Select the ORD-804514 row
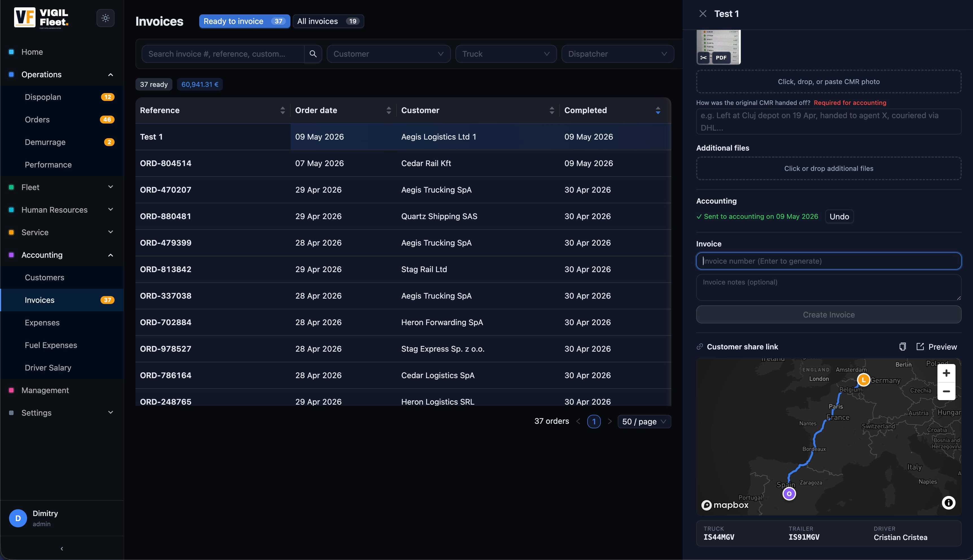973x560 pixels. pos(403,164)
